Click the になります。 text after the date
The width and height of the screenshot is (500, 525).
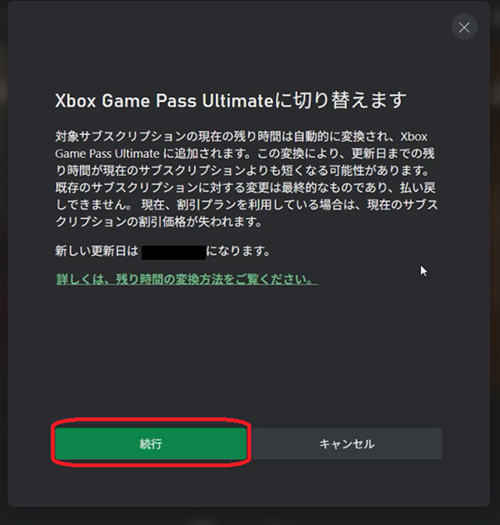pos(238,251)
